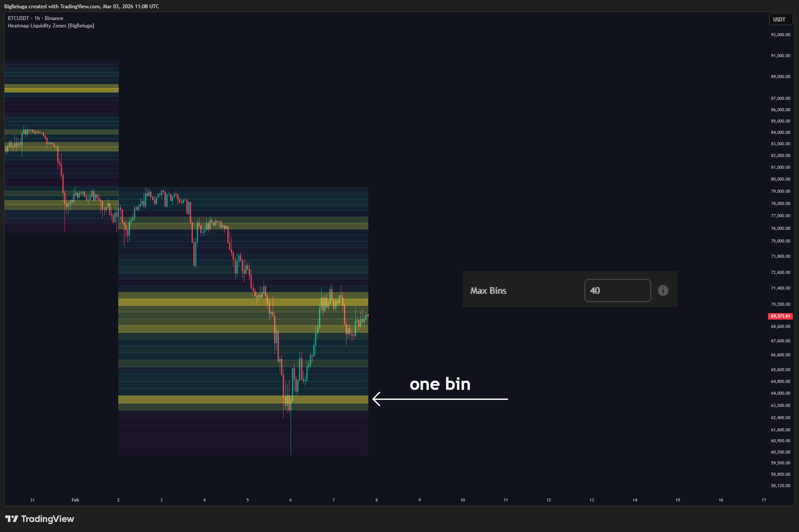The image size is (799, 532).
Task: Click the 93,000.00 price axis label
Action: click(x=780, y=35)
